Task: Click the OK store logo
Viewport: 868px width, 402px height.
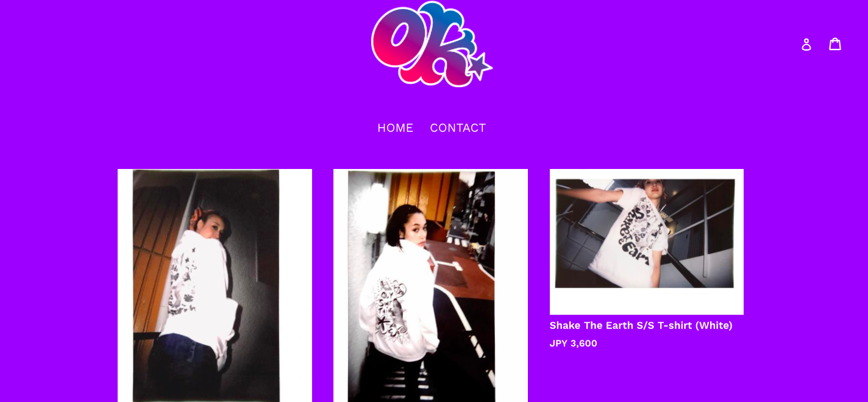Action: pyautogui.click(x=432, y=44)
